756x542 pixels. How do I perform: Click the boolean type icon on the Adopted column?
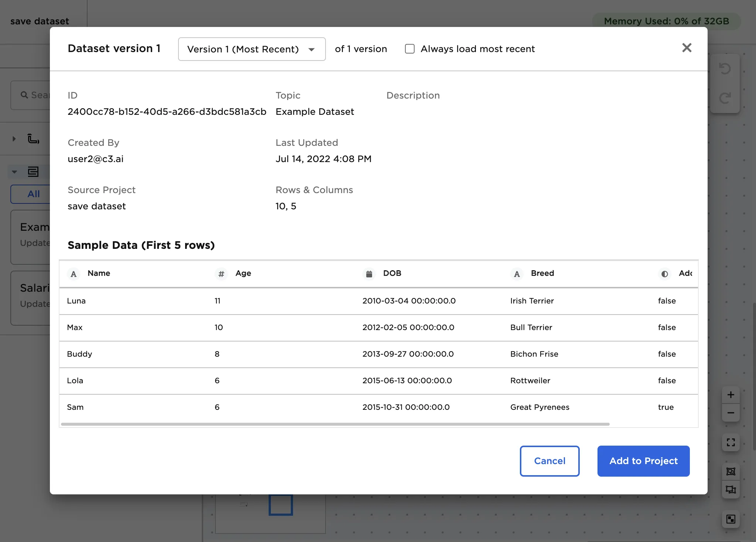click(664, 274)
